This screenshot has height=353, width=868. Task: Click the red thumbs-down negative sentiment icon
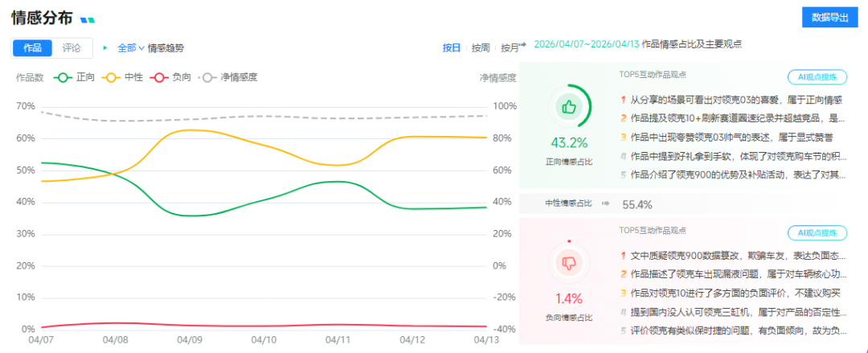click(x=569, y=263)
